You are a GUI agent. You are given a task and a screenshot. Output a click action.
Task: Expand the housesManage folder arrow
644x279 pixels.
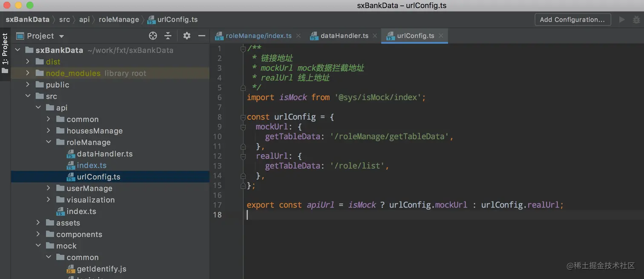[48, 131]
